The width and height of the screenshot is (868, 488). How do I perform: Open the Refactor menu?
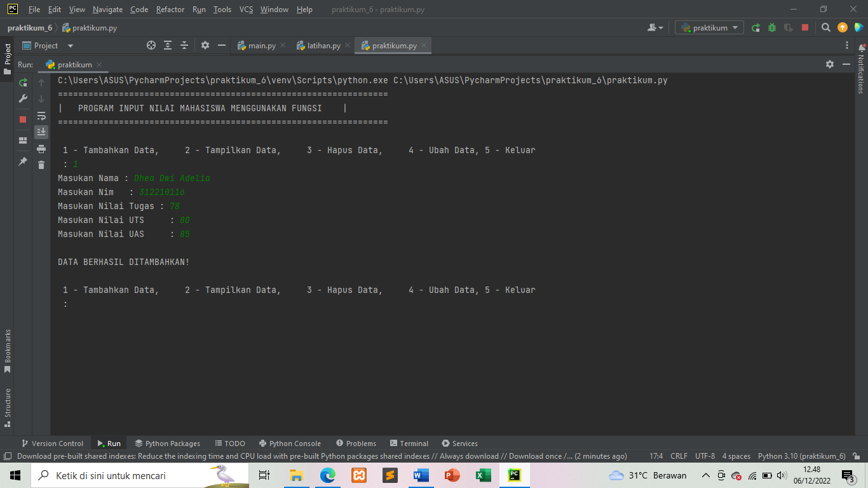point(169,10)
